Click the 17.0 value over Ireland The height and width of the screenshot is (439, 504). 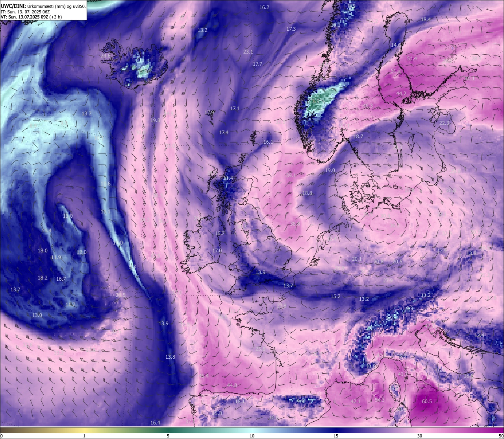click(x=217, y=250)
